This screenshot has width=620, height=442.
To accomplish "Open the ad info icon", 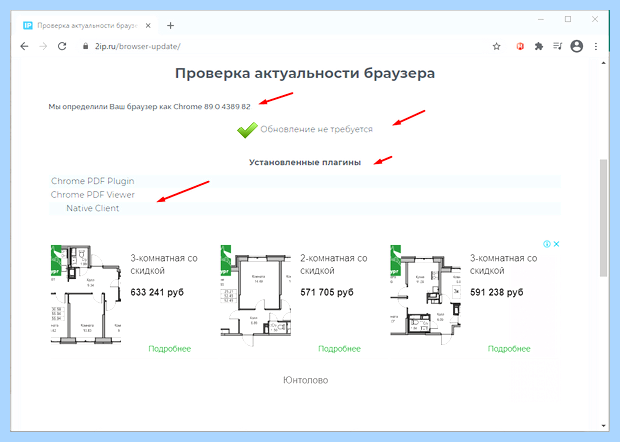I will (x=547, y=244).
